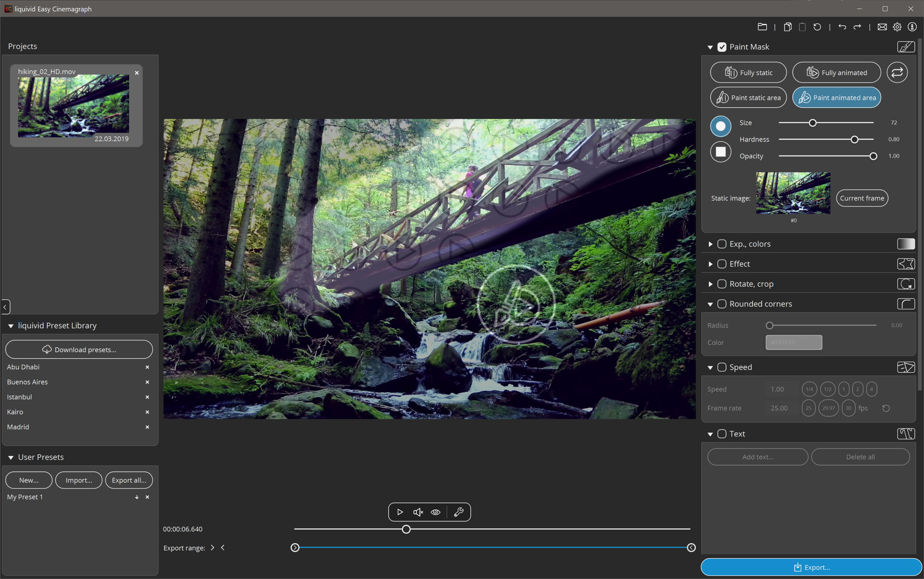Click the undo arrow icon

(x=842, y=27)
